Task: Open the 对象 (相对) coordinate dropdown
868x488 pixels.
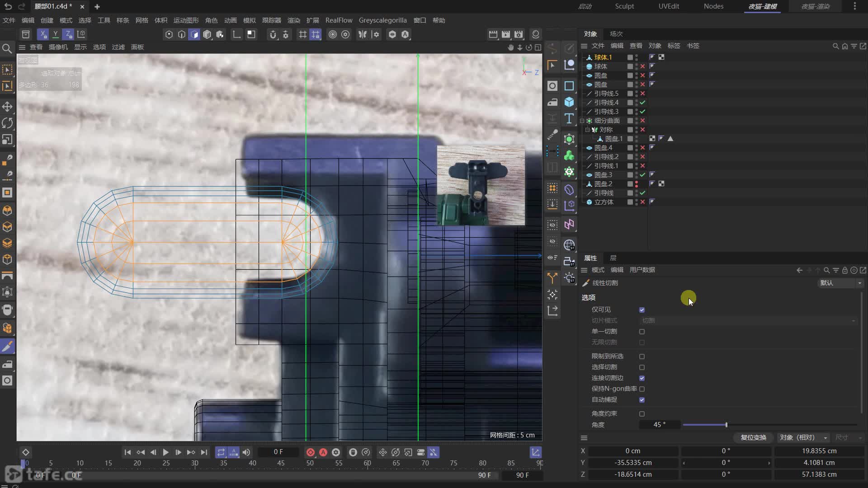Action: [803, 437]
